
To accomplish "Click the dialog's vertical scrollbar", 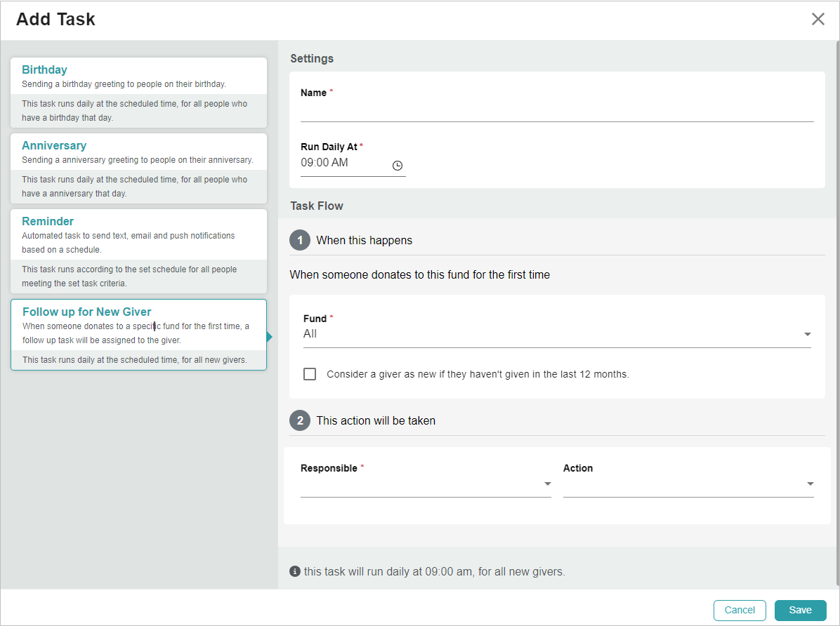I will [x=837, y=313].
